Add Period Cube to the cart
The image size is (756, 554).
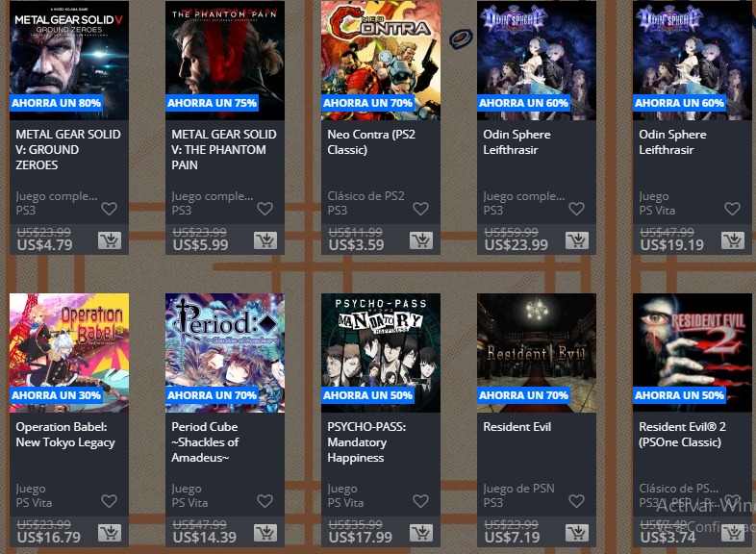[265, 532]
